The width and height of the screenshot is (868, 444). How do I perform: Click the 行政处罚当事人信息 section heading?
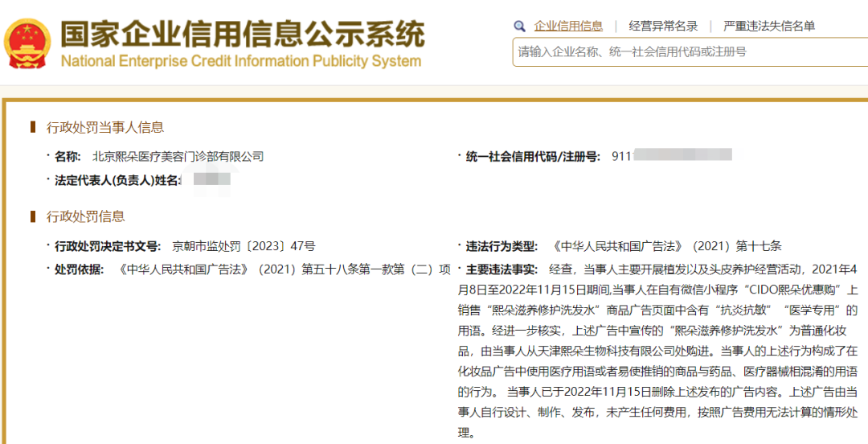pyautogui.click(x=105, y=127)
